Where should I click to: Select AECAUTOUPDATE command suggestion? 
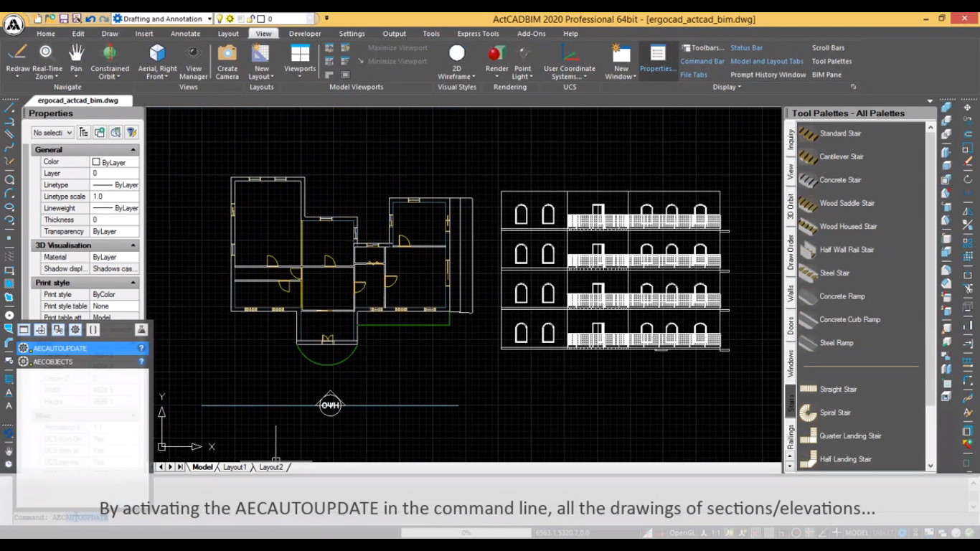pyautogui.click(x=83, y=348)
